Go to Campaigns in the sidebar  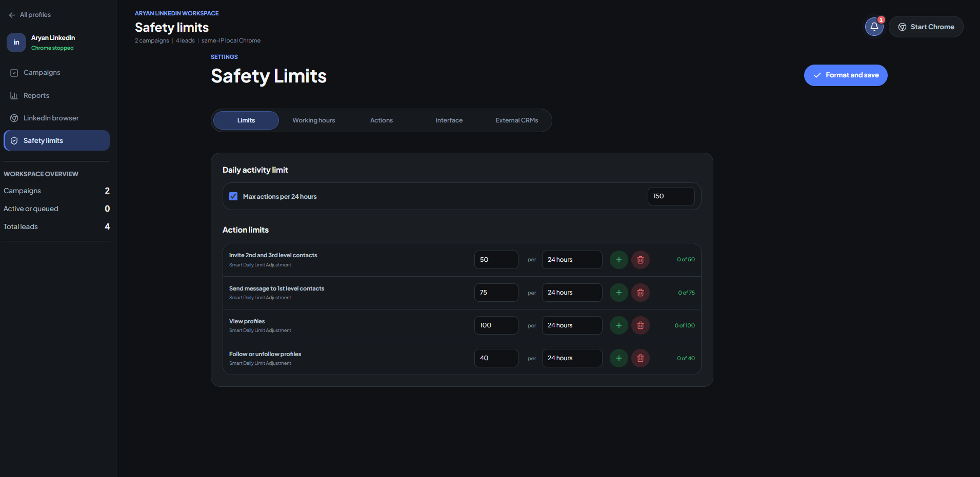[x=56, y=73]
